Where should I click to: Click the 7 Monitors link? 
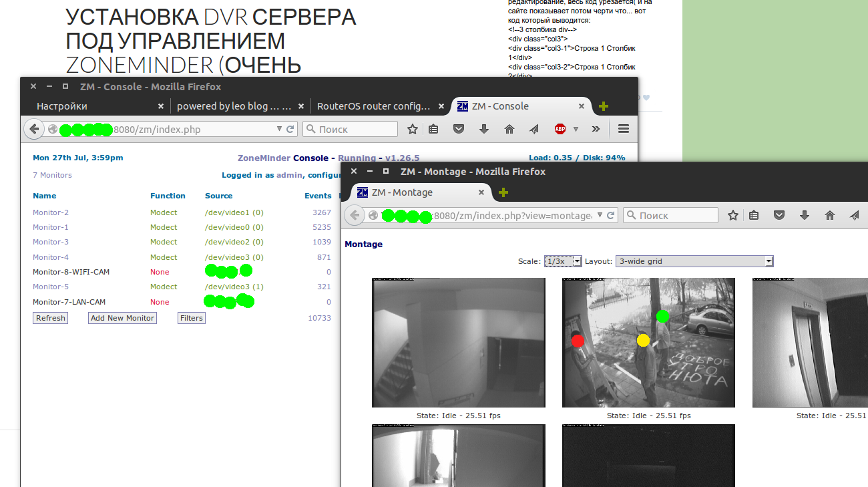pos(52,175)
